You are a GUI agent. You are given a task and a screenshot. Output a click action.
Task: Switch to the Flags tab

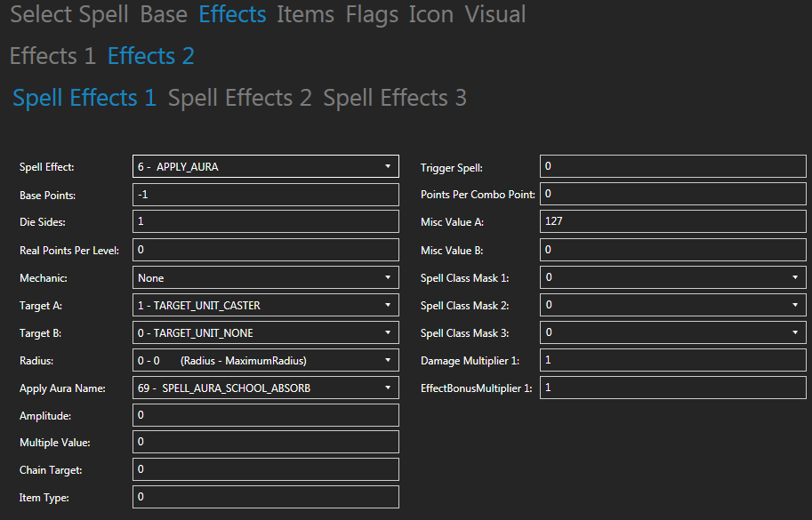pyautogui.click(x=372, y=14)
